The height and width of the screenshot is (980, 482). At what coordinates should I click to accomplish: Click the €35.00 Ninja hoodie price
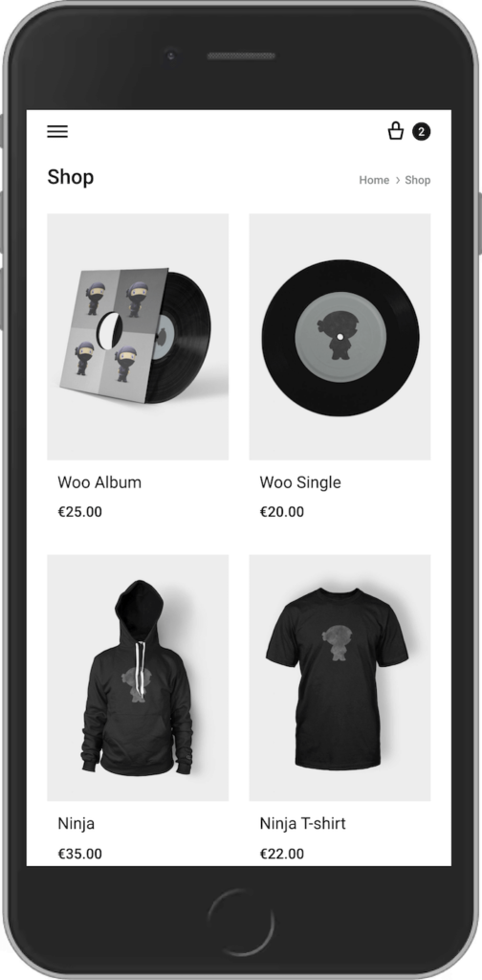[80, 854]
